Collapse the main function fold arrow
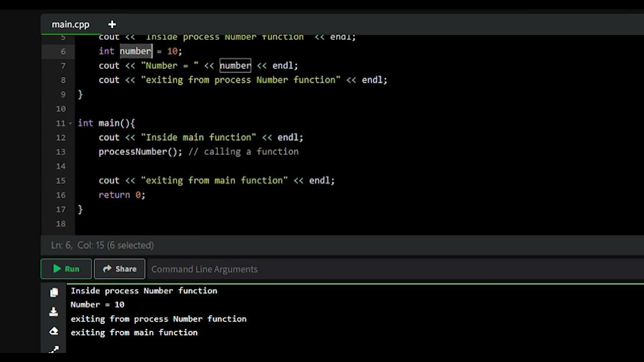Image resolution: width=644 pixels, height=362 pixels. [x=70, y=123]
